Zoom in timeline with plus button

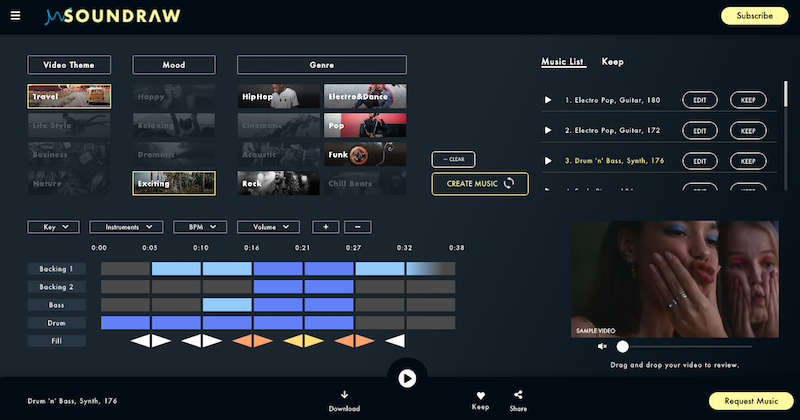[326, 227]
